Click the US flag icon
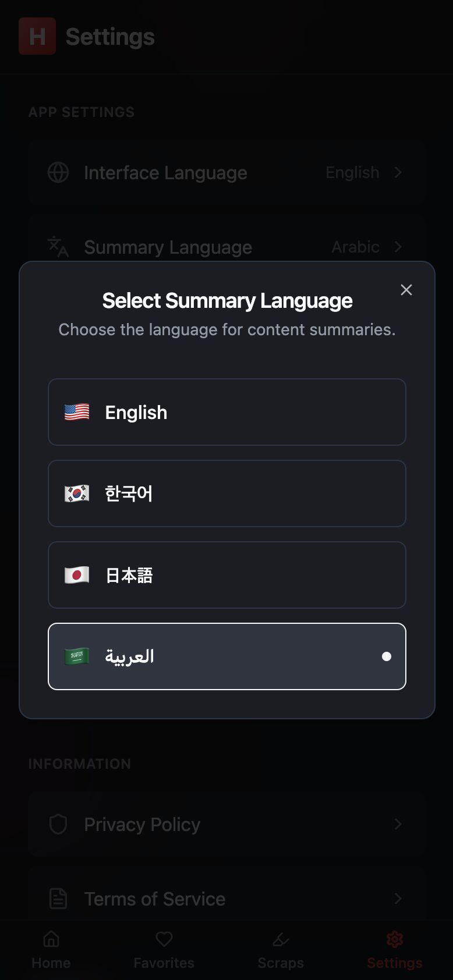This screenshot has height=980, width=453. tap(77, 412)
